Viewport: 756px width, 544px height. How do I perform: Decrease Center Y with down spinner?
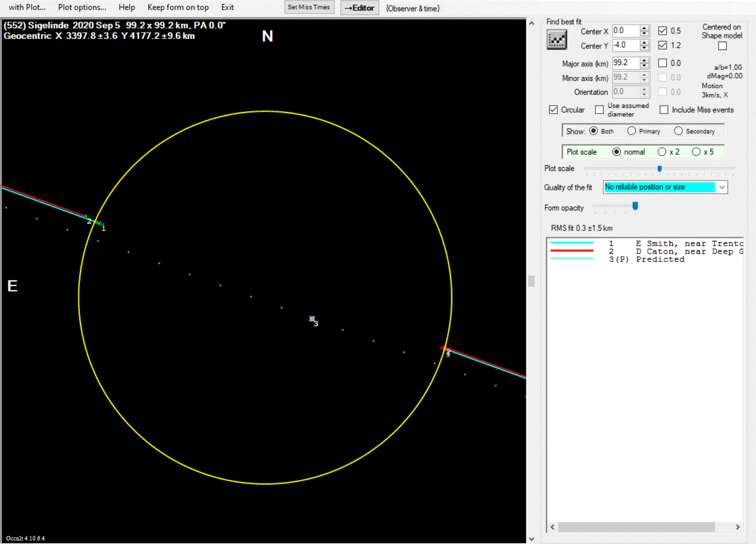click(645, 48)
